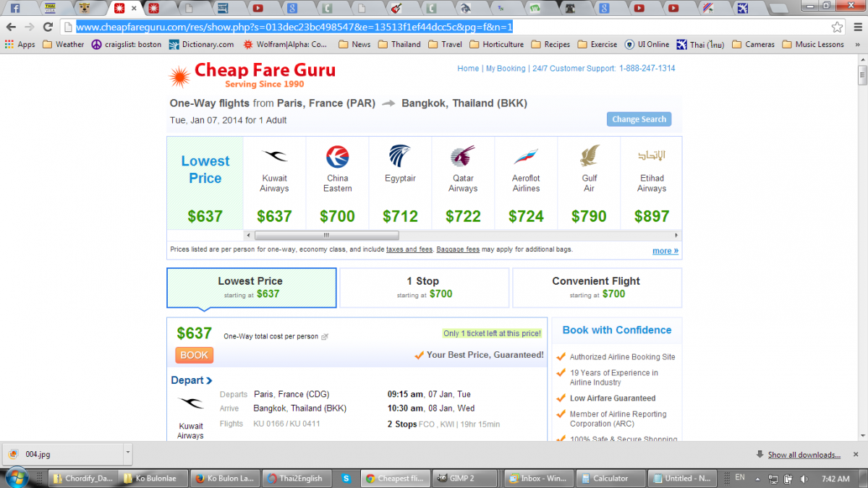Go back with Chrome's back arrow

[x=11, y=27]
